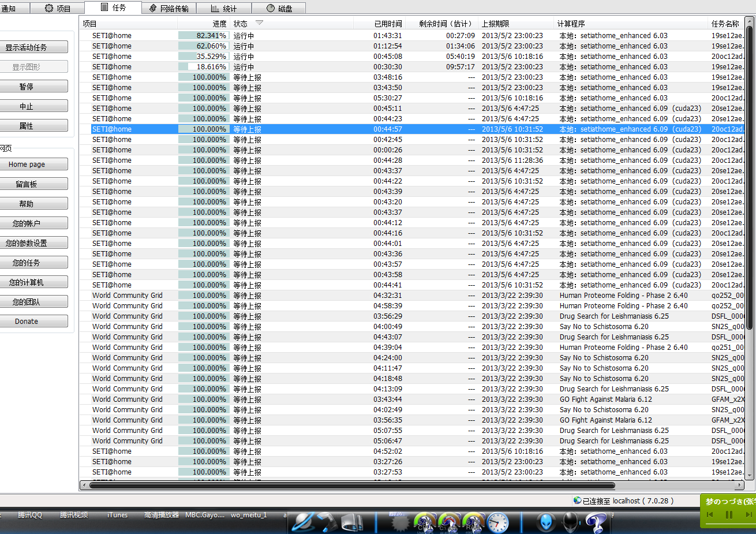Click the 62.060% progress bar
Image resolution: width=756 pixels, height=534 pixels.
click(x=204, y=46)
